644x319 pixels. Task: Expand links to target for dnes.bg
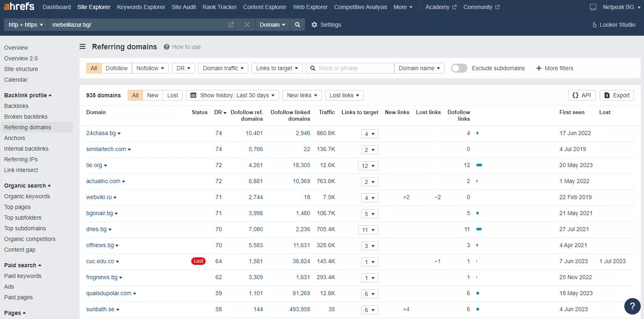coord(368,230)
